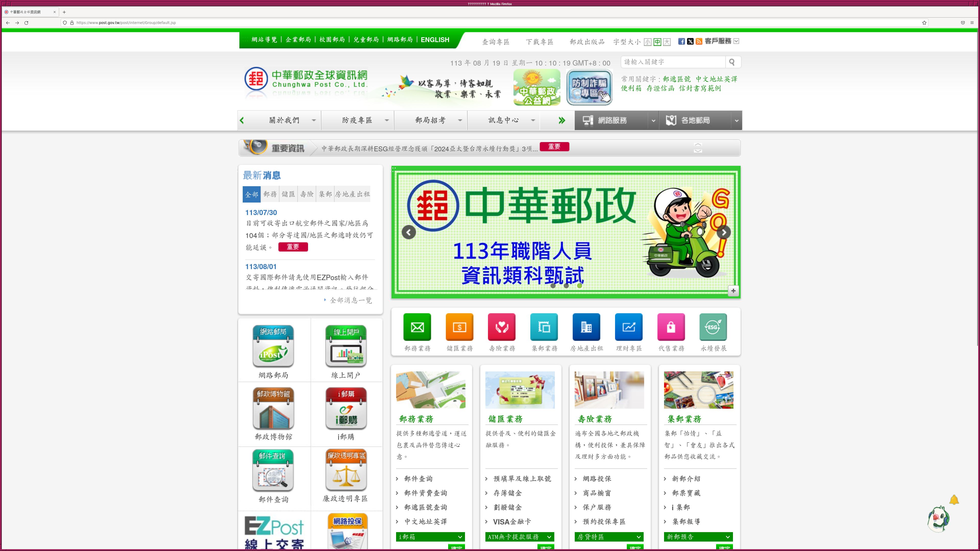Select the last carousel indicator dot

[x=579, y=286]
